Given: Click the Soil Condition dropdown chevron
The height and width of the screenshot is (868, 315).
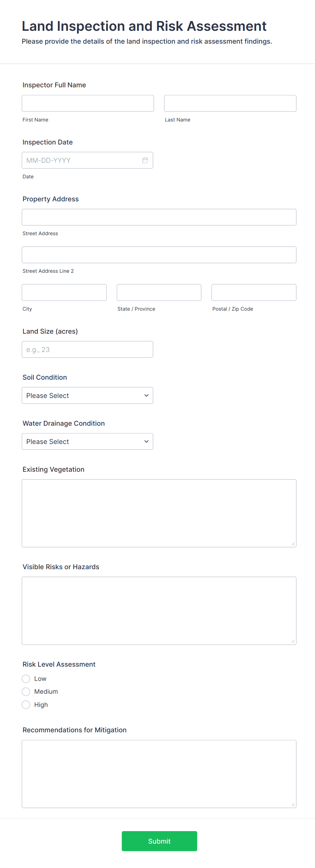Looking at the screenshot, I should coord(146,396).
